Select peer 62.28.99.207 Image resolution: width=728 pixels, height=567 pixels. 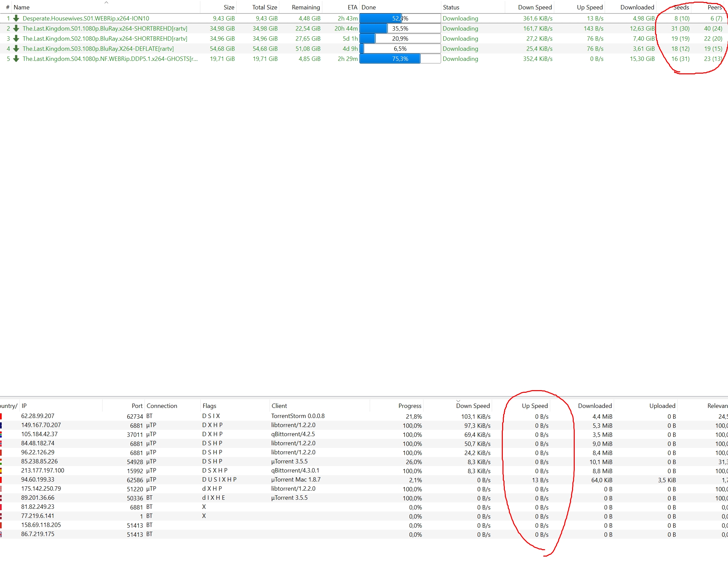coord(364,416)
